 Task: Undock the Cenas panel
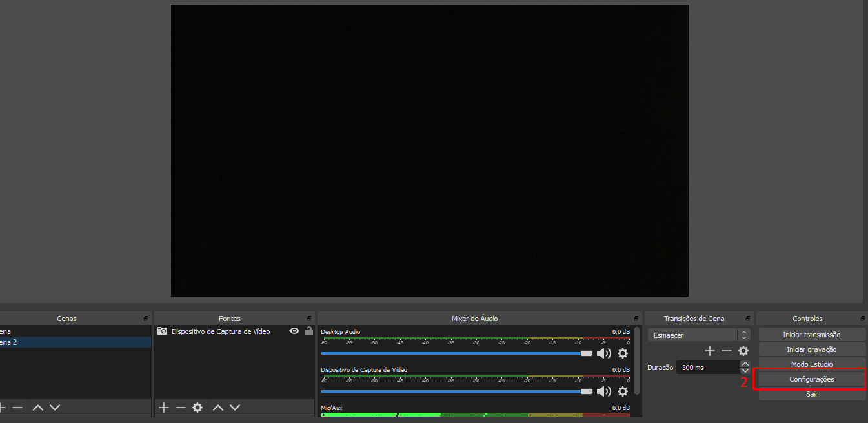click(146, 319)
